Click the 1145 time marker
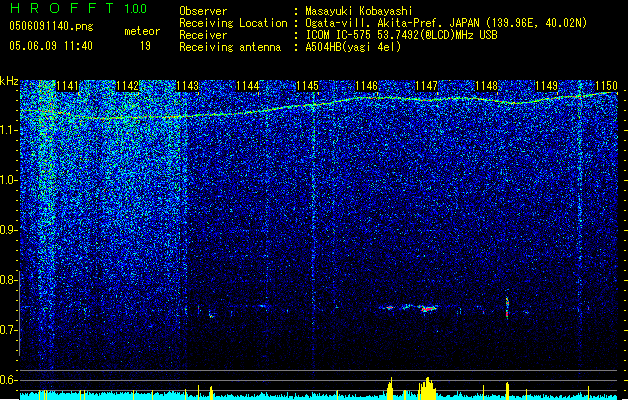Image resolution: width=629 pixels, height=400 pixels. pos(307,86)
